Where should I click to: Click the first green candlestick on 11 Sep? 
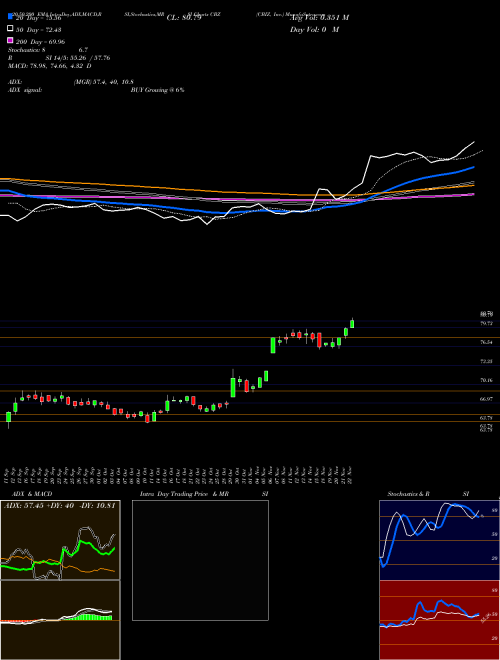click(8, 418)
